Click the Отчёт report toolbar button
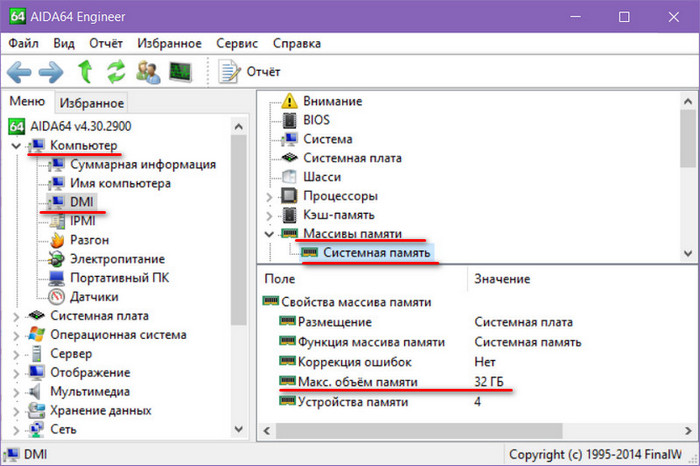 click(x=250, y=71)
